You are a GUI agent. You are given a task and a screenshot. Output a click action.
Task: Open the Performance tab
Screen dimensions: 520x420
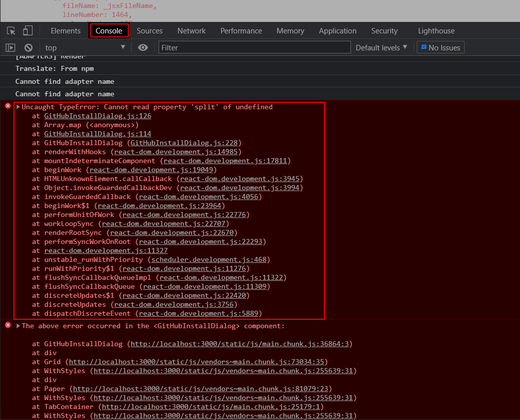pos(241,31)
